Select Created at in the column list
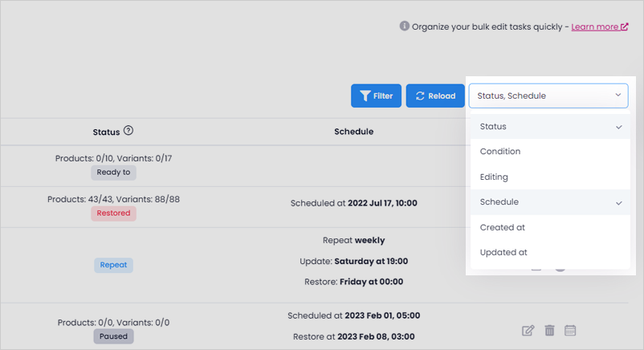 (x=550, y=228)
